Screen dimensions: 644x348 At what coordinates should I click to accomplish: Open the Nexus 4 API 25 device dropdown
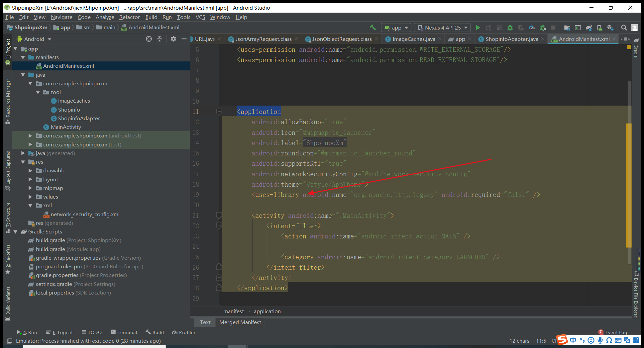pos(442,28)
